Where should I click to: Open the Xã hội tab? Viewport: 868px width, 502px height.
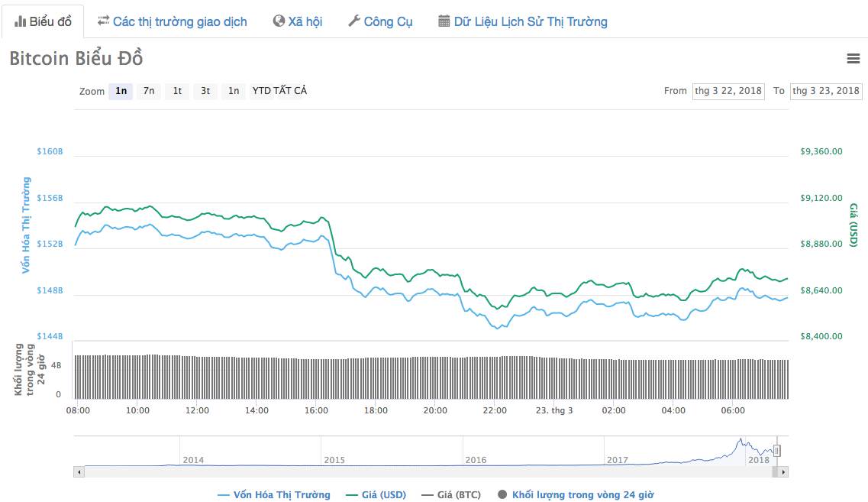click(x=297, y=21)
